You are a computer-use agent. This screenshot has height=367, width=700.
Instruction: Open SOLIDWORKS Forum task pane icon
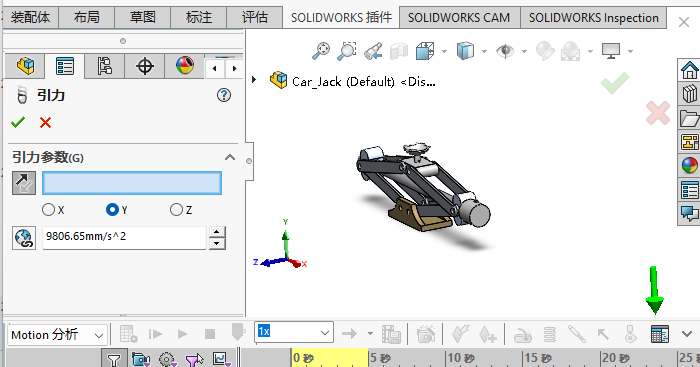(x=690, y=214)
